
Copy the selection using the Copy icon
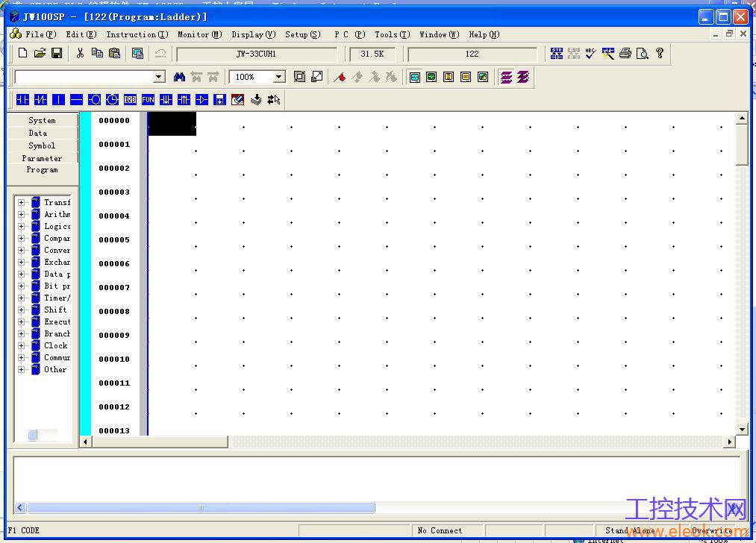click(97, 53)
